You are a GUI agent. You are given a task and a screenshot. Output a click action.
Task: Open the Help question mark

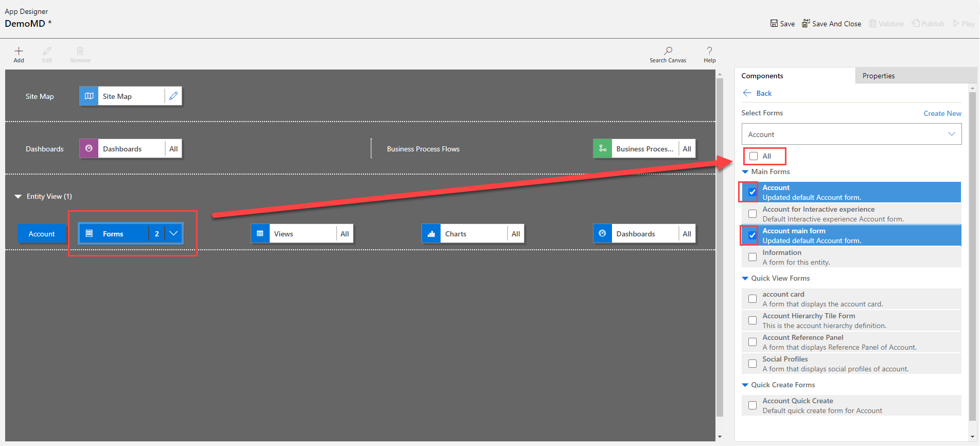(710, 51)
